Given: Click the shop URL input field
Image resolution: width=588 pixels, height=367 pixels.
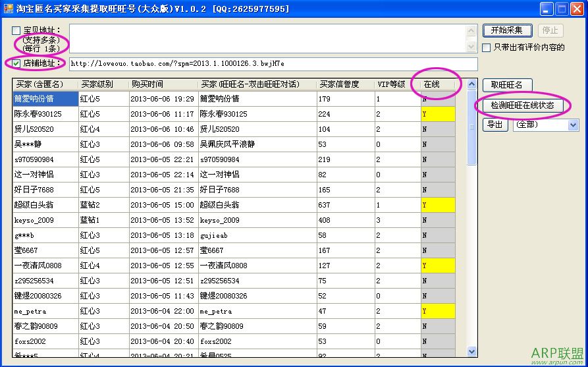Looking at the screenshot, I should point(273,64).
